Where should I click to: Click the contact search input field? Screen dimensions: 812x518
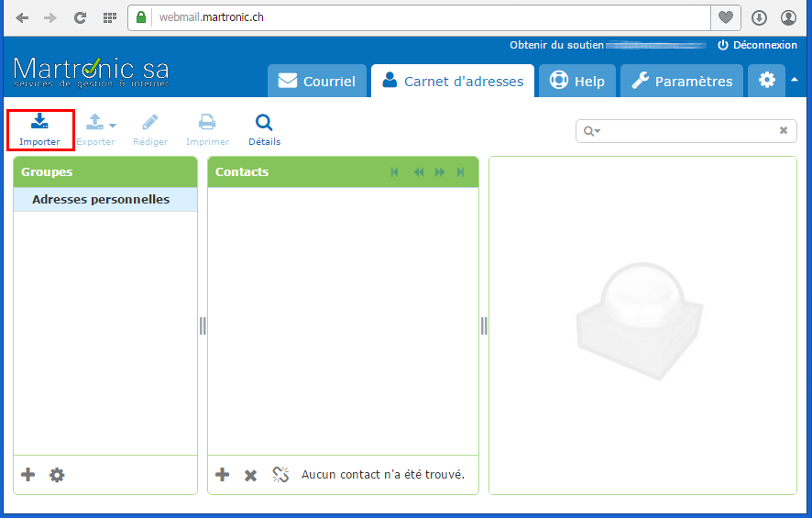click(687, 131)
